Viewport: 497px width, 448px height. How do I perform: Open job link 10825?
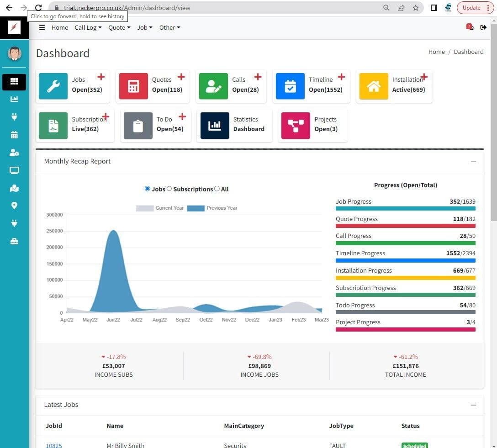(53, 445)
